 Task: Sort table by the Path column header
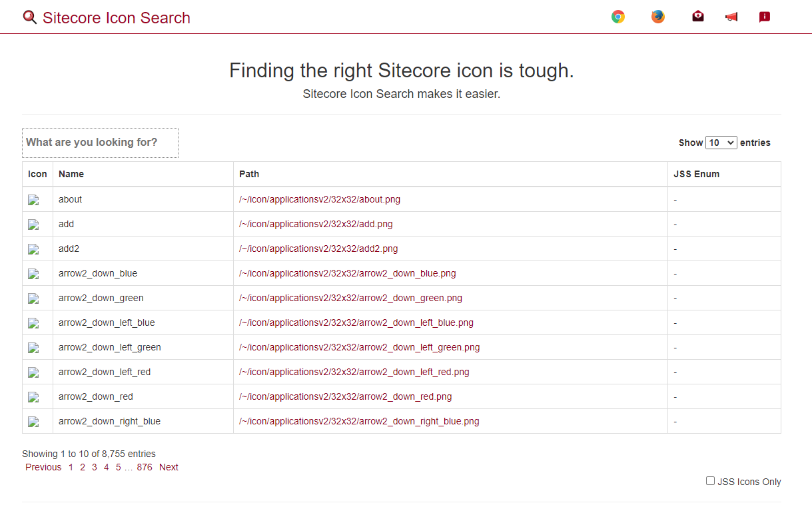249,174
